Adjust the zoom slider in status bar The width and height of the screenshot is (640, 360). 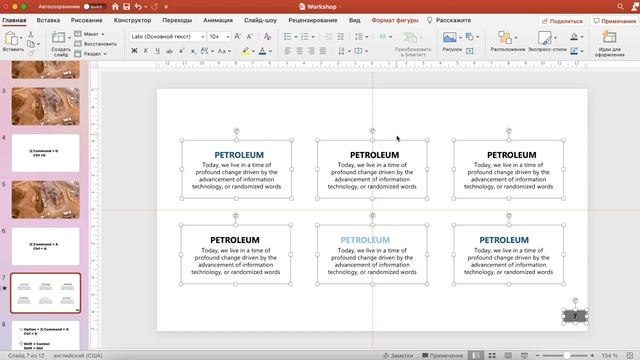pyautogui.click(x=566, y=356)
